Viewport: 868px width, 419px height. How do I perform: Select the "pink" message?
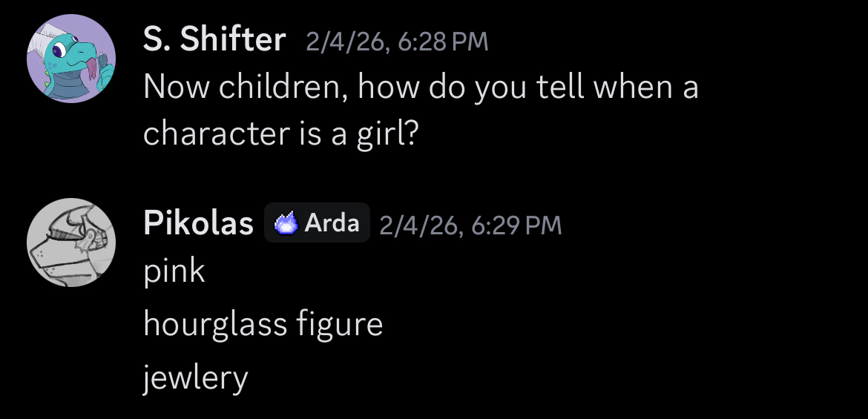[174, 271]
